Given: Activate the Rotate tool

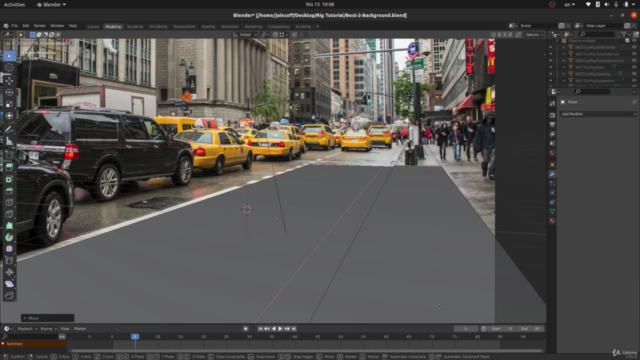Looking at the screenshot, I should click(9, 93).
